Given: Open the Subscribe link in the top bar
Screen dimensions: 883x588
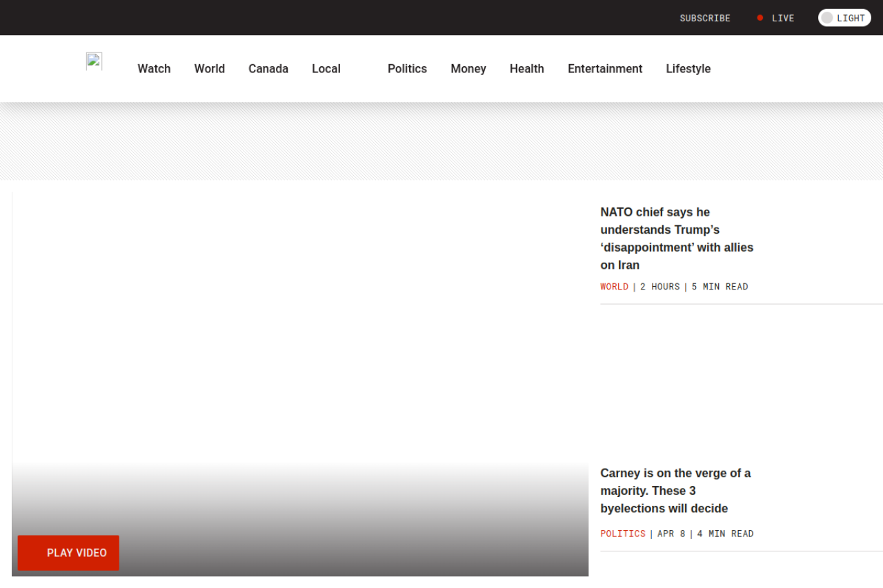Looking at the screenshot, I should pos(704,18).
